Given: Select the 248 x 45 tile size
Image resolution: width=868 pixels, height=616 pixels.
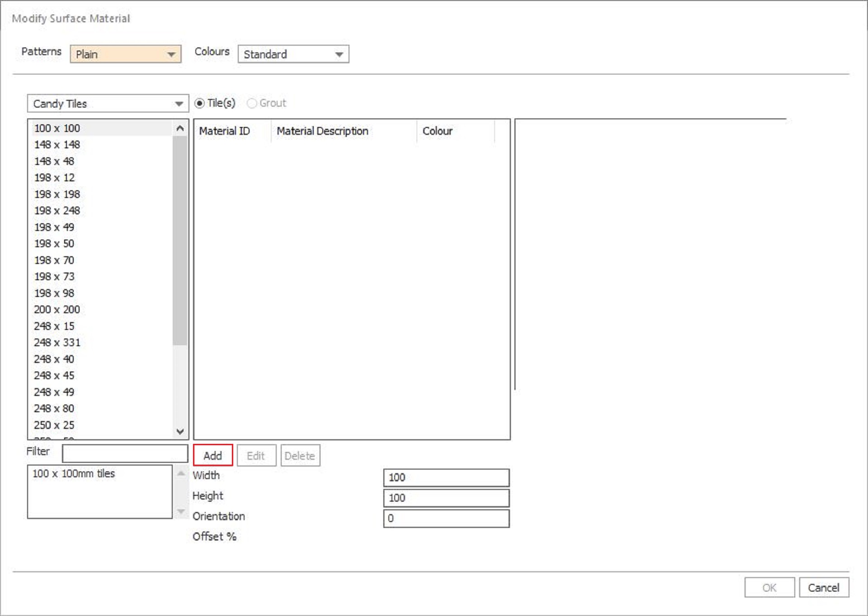Looking at the screenshot, I should tap(101, 376).
